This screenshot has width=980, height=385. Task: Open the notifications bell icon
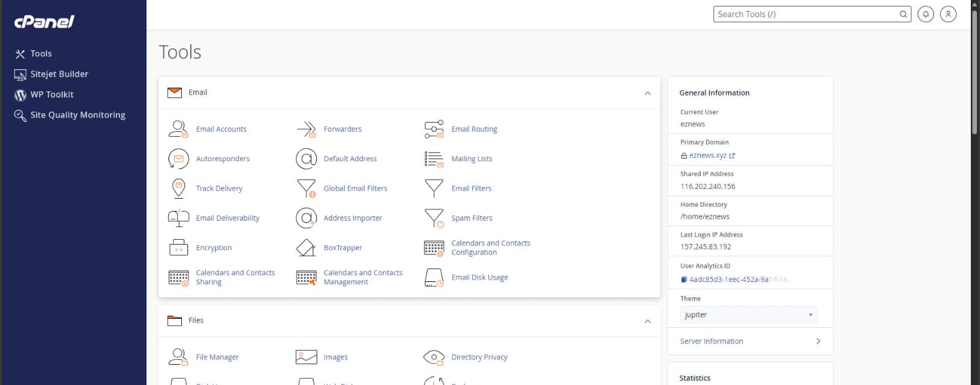[x=925, y=14]
